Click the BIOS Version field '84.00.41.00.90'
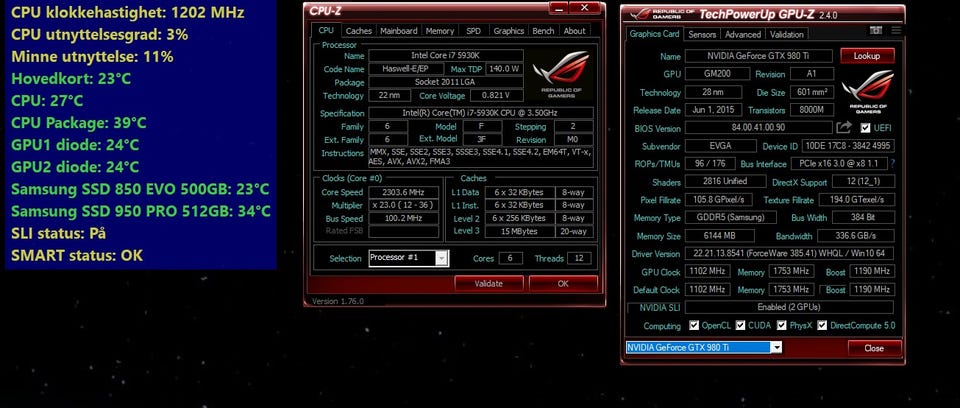This screenshot has width=960, height=408. [x=759, y=128]
